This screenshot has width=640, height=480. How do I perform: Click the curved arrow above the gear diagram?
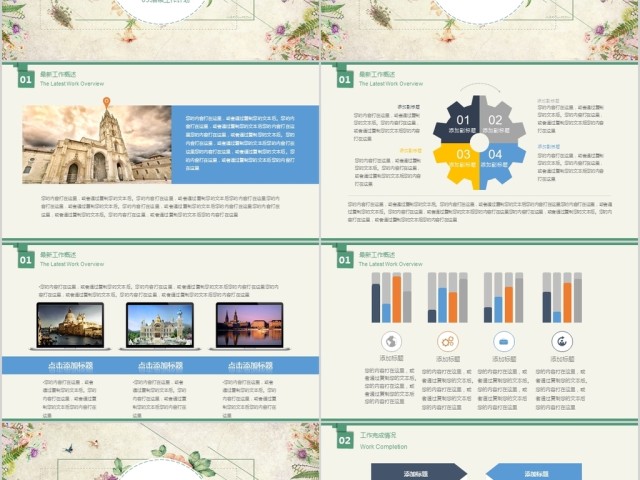480,88
